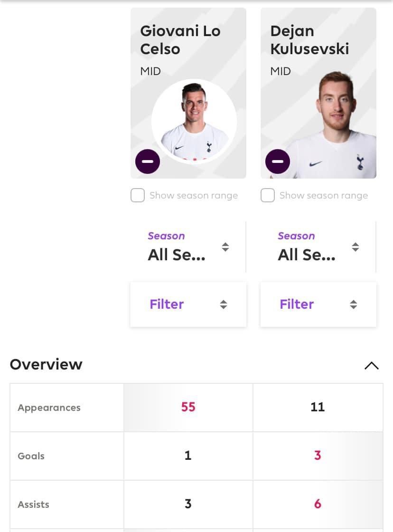Open Filter dropdown under Lo Celso

click(188, 304)
